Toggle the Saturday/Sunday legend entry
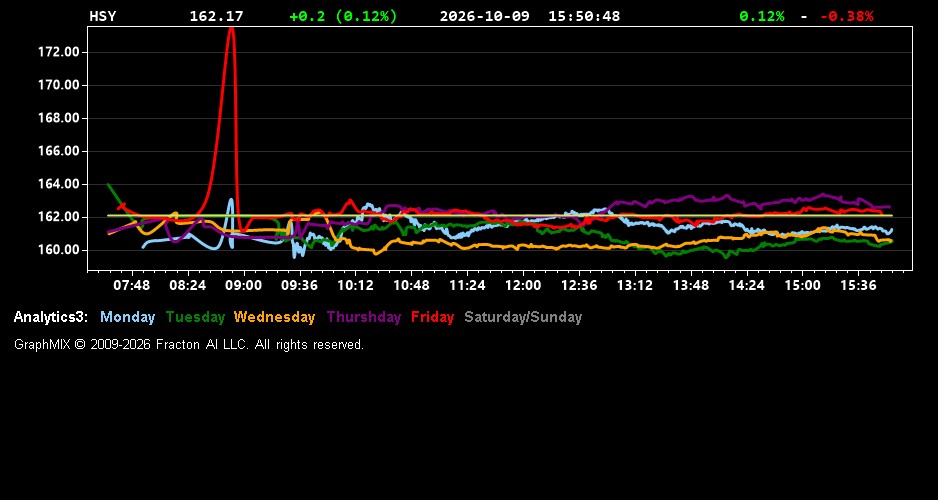Viewport: 938px width, 500px height. 523,317
